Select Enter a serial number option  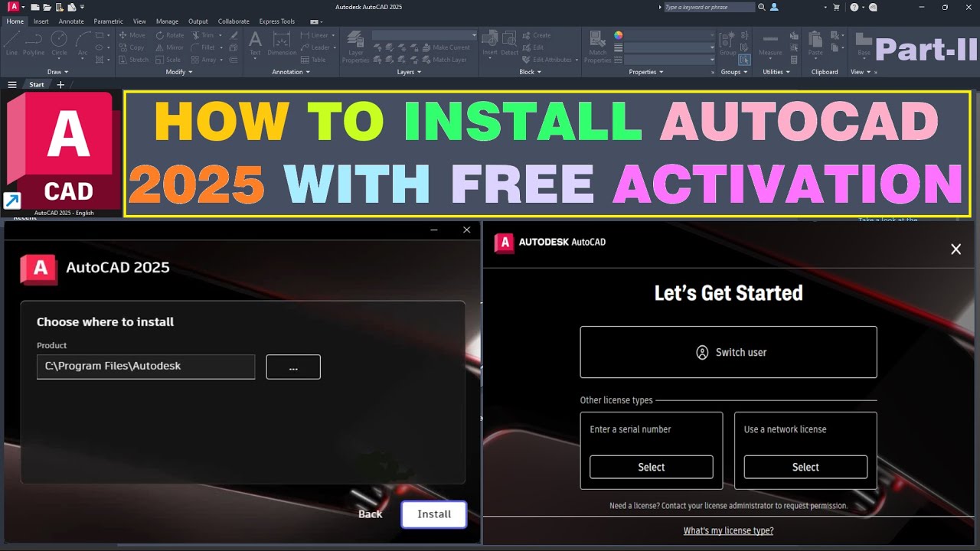click(652, 467)
